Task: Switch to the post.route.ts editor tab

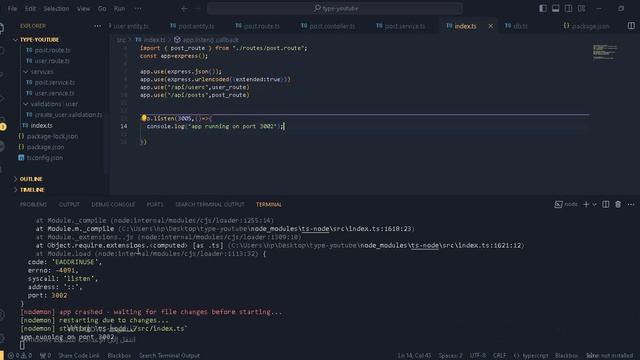Action: (x=262, y=26)
